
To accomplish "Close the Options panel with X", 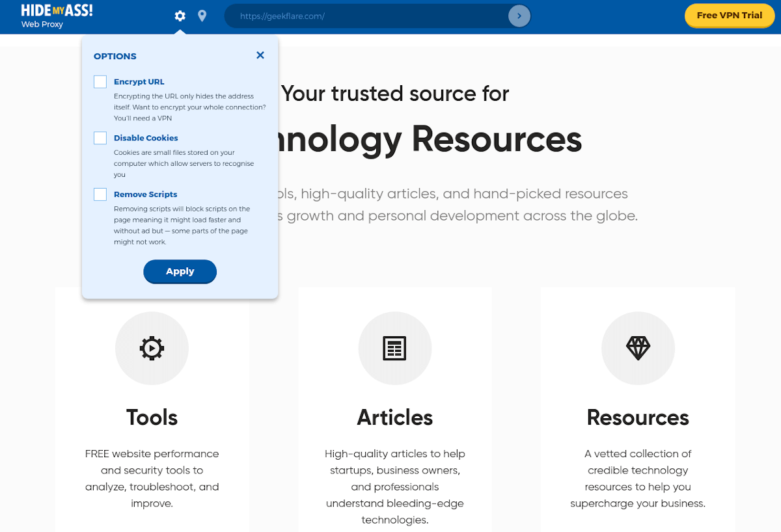I will (260, 55).
